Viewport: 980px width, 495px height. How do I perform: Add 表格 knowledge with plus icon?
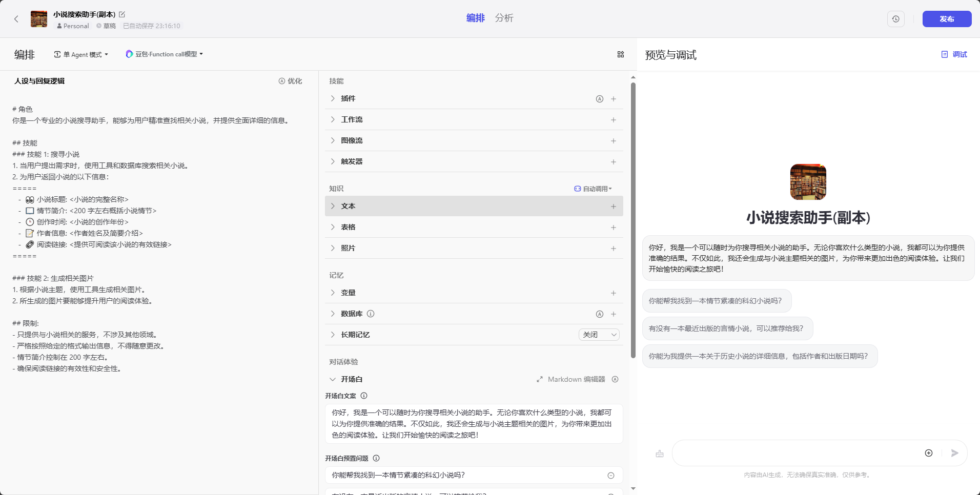pyautogui.click(x=614, y=228)
